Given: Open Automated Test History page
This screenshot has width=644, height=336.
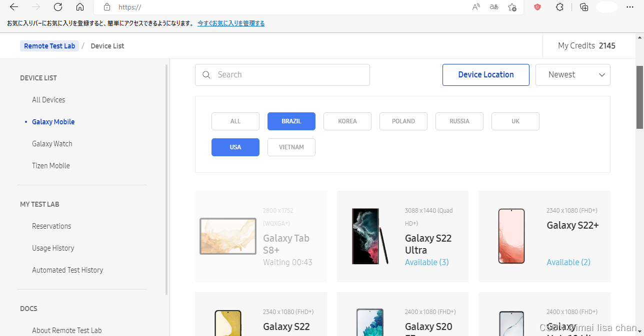Looking at the screenshot, I should [67, 270].
